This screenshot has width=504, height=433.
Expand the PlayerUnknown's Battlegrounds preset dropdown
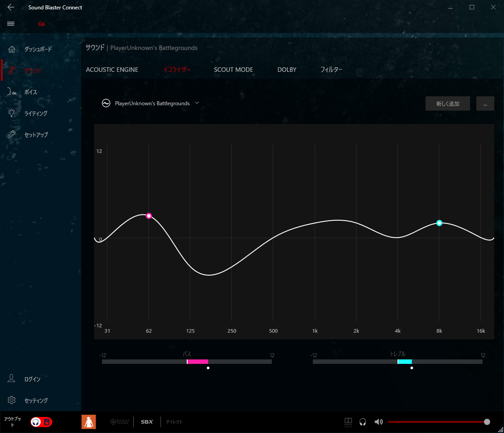[x=197, y=103]
